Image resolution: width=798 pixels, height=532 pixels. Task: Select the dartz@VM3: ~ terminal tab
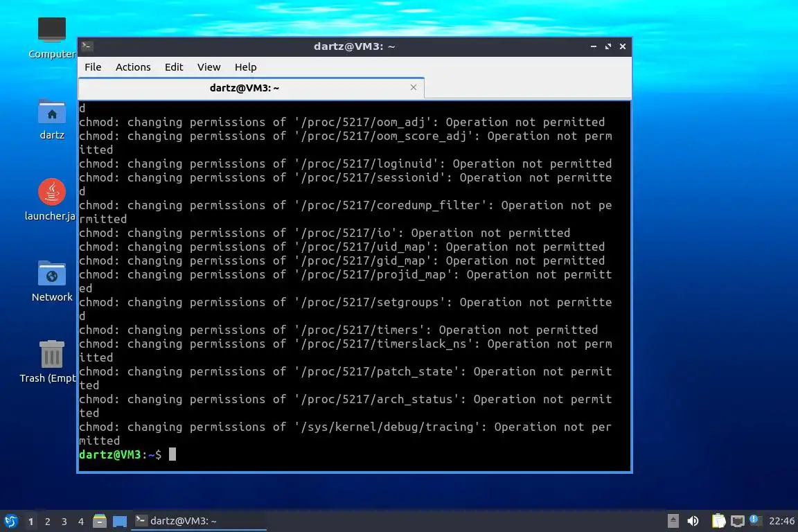pyautogui.click(x=245, y=88)
